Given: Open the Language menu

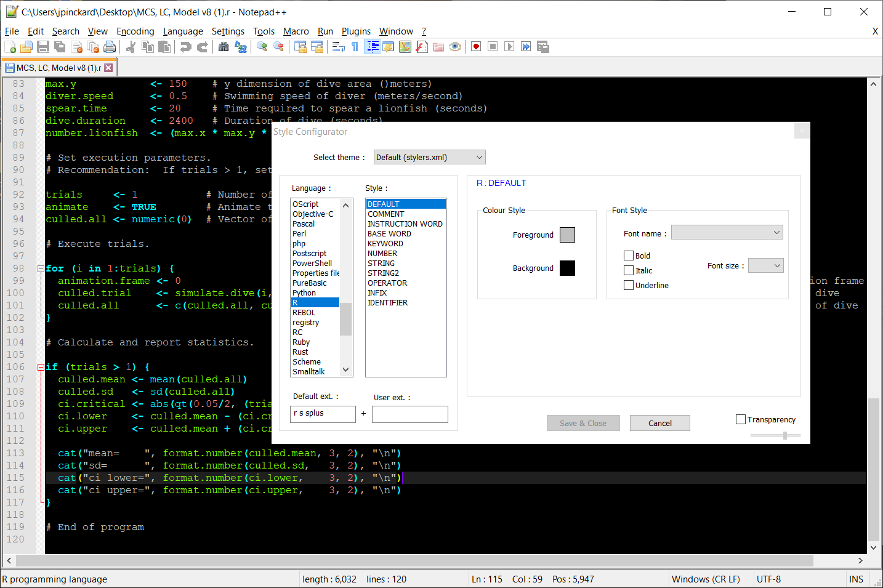Looking at the screenshot, I should pos(183,31).
